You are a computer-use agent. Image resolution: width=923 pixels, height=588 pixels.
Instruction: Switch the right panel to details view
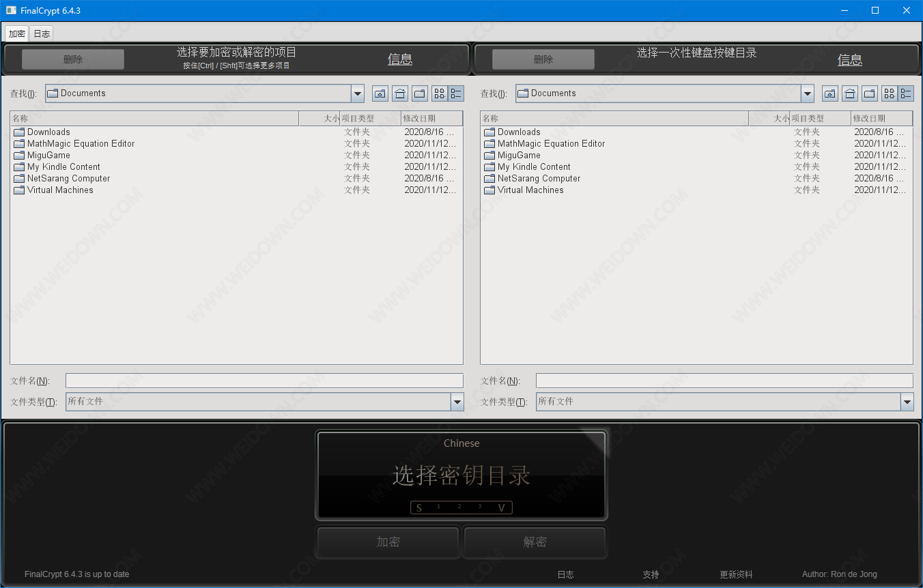[906, 93]
